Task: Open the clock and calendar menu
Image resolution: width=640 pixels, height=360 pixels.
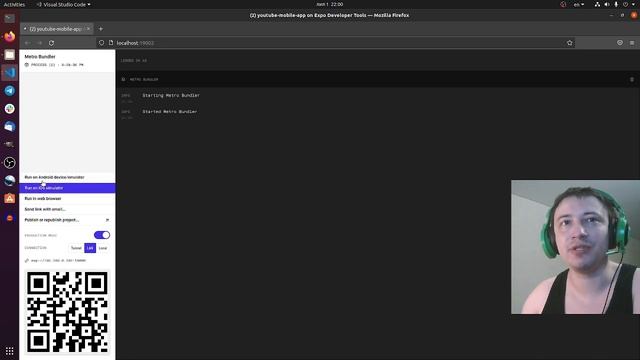Action: tap(330, 4)
